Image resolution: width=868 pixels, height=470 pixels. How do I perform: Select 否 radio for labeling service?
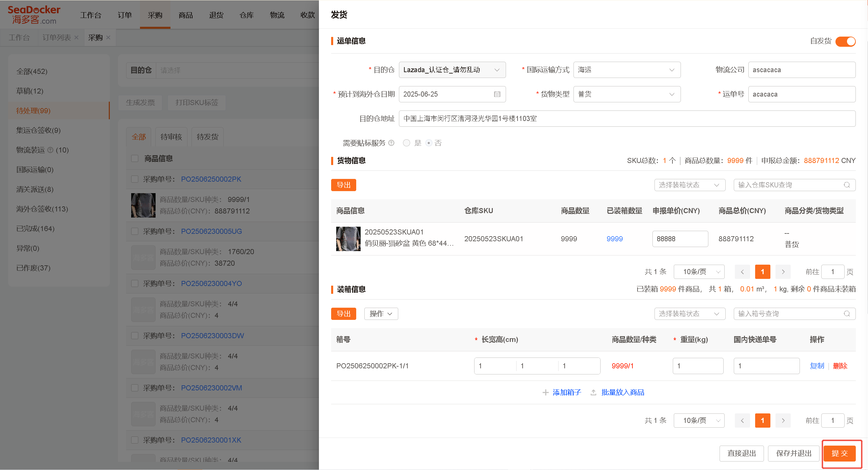pos(429,143)
